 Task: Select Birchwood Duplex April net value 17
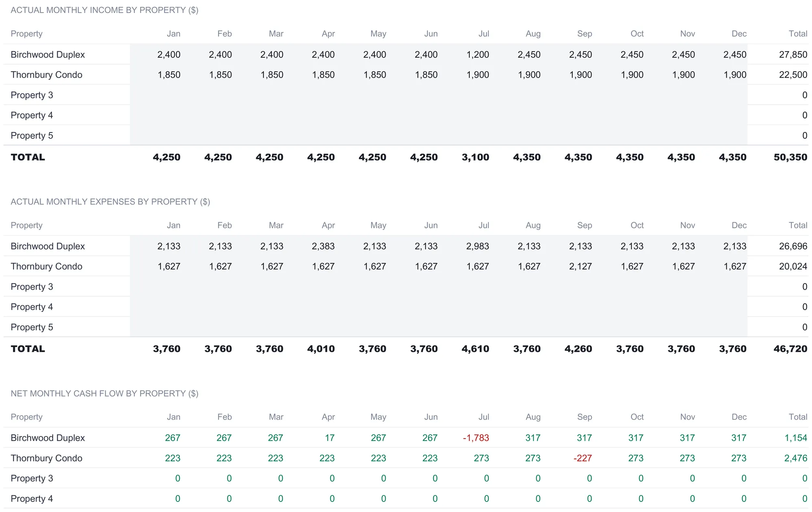coord(330,438)
